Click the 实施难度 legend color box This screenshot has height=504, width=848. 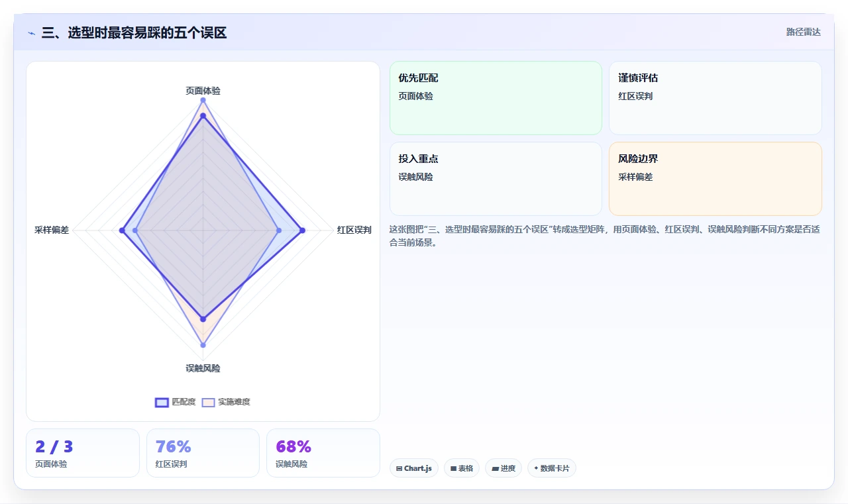[x=209, y=402]
